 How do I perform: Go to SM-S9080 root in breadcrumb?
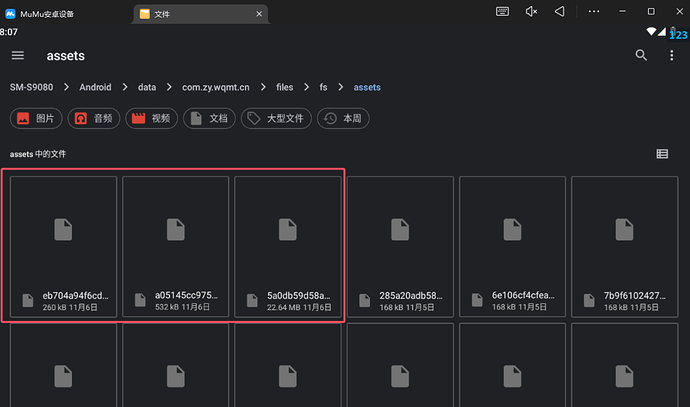tap(33, 87)
